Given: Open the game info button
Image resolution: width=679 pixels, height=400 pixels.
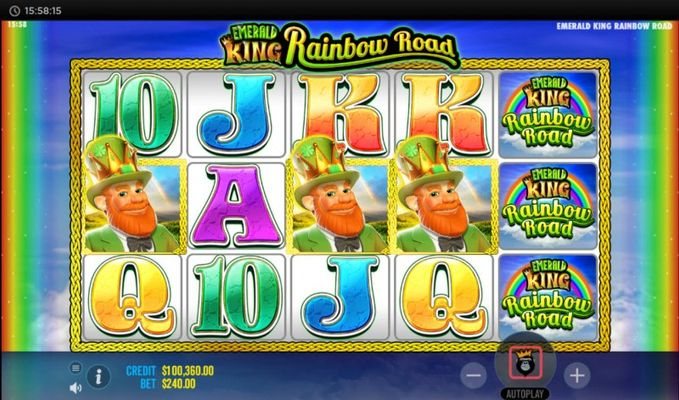Looking at the screenshot, I should pos(98,377).
